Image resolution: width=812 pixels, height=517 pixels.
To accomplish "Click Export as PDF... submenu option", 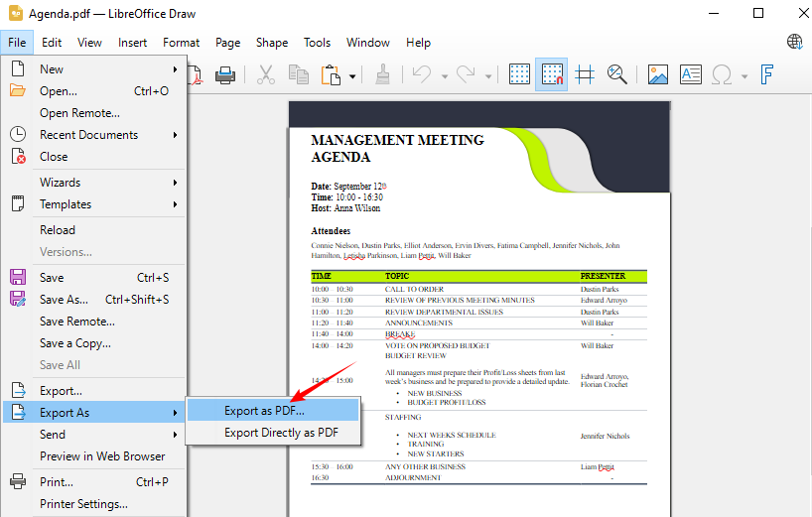I will coord(273,411).
